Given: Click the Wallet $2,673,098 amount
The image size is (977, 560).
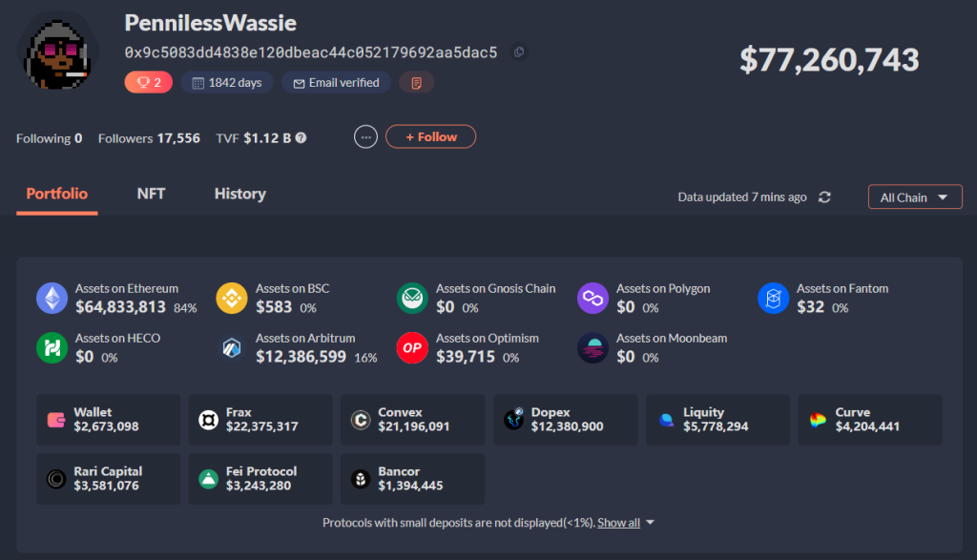Looking at the screenshot, I should [x=106, y=426].
